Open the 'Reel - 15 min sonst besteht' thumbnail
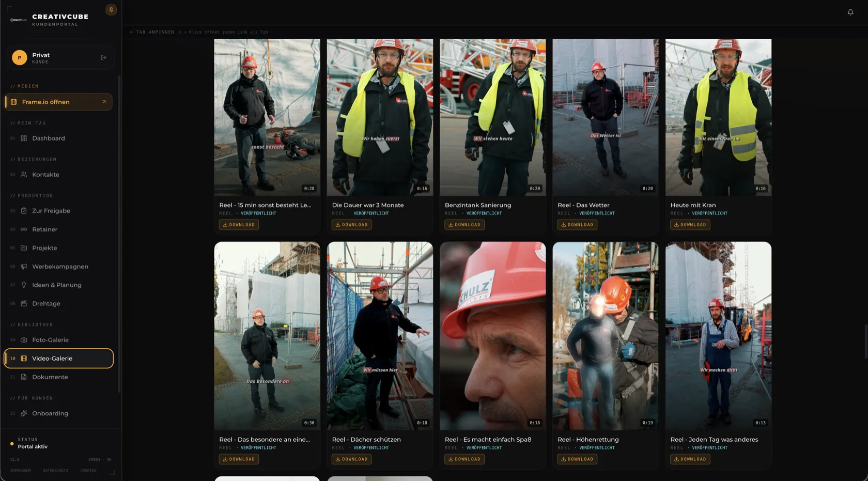Image resolution: width=868 pixels, height=481 pixels. click(x=267, y=117)
